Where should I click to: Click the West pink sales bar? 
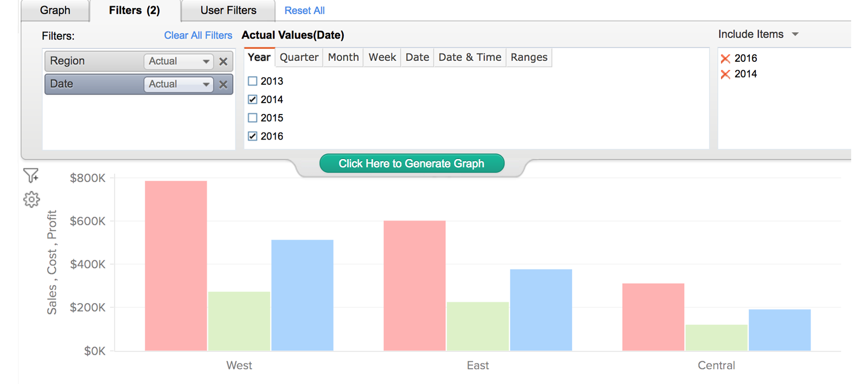[176, 266]
